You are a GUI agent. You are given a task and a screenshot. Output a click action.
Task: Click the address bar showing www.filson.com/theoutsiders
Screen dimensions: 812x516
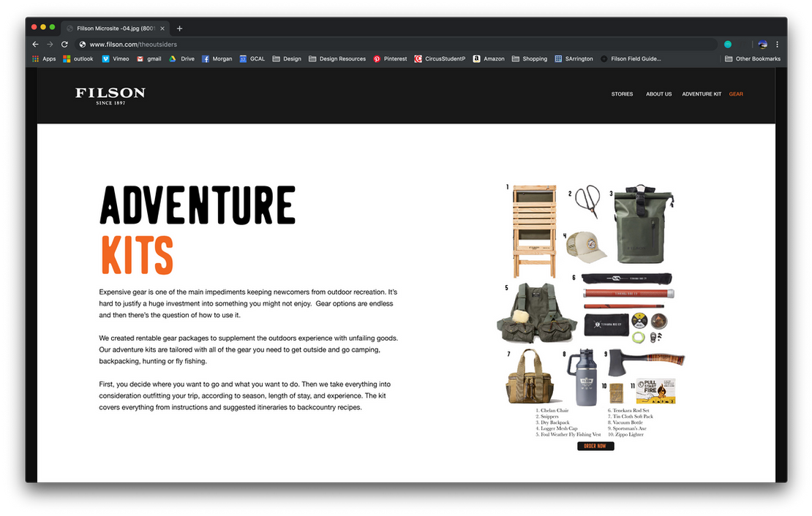click(x=396, y=45)
